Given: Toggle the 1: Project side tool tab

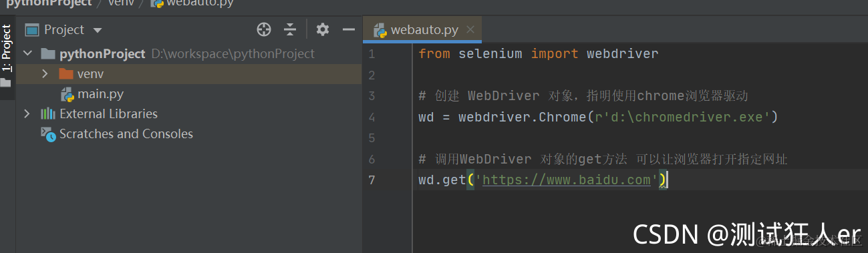Looking at the screenshot, I should [7, 49].
